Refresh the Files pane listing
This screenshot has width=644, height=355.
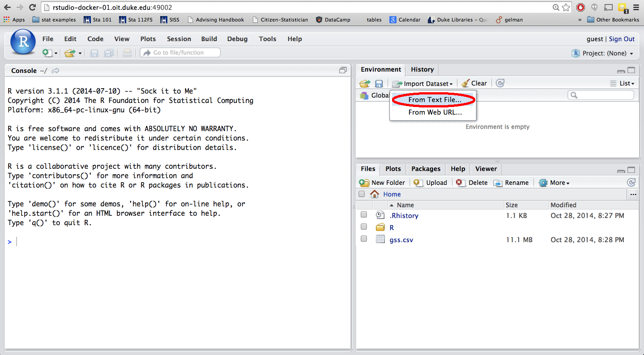click(x=631, y=182)
